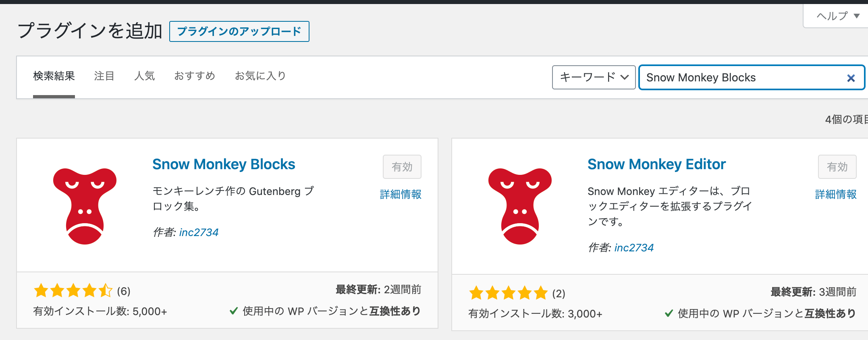Click the star rating of Snow Monkey Blocks
This screenshot has width=868, height=340.
tap(73, 290)
